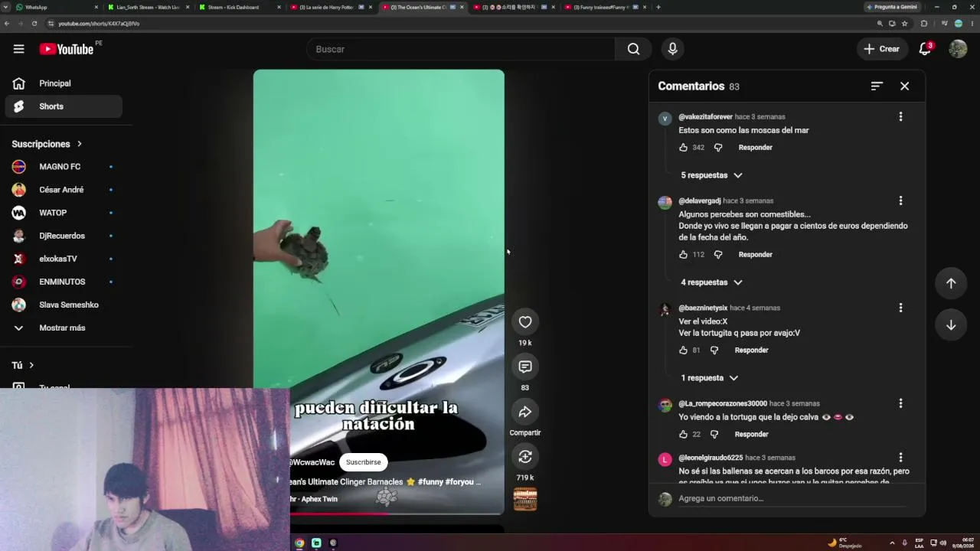The image size is (980, 551).
Task: Share the Short via Compartir arrow
Action: click(x=525, y=412)
